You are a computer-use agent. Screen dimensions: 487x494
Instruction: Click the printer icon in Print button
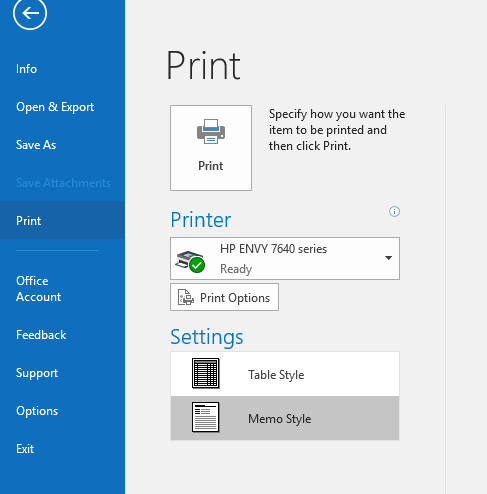[x=211, y=132]
